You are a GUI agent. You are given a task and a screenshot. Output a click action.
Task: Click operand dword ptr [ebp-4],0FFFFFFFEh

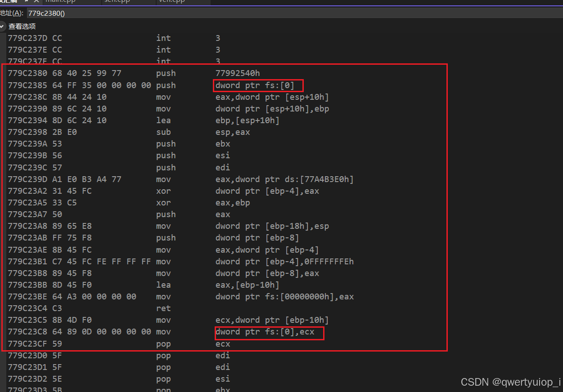click(284, 262)
